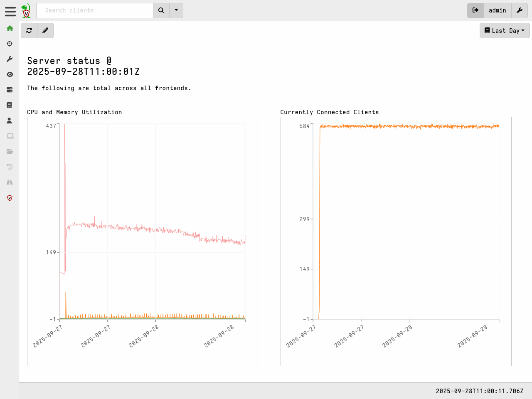The image size is (532, 399).
Task: Select the Server Artifacts icon in sidebar
Action: pyautogui.click(x=10, y=90)
